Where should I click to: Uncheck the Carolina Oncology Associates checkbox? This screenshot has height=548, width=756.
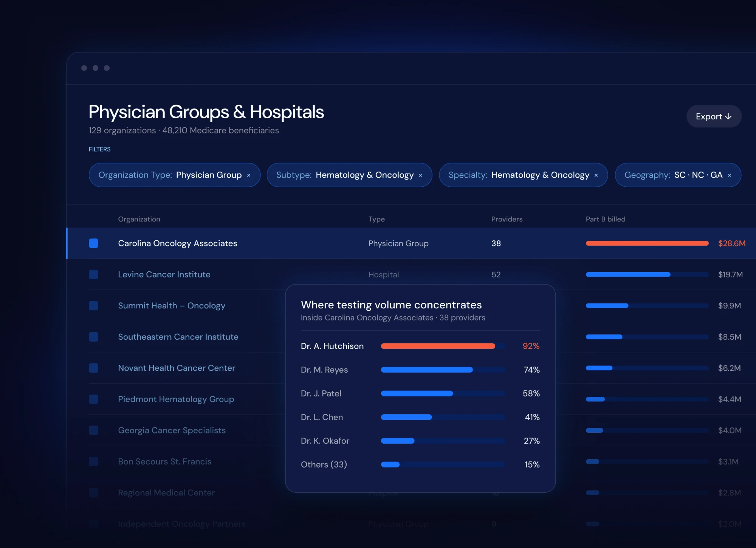point(93,243)
